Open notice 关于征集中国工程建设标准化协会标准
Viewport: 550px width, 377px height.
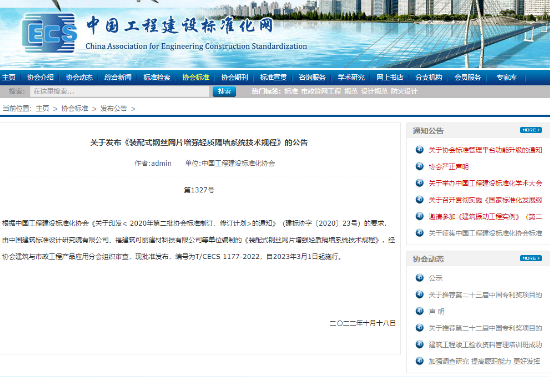pos(485,233)
